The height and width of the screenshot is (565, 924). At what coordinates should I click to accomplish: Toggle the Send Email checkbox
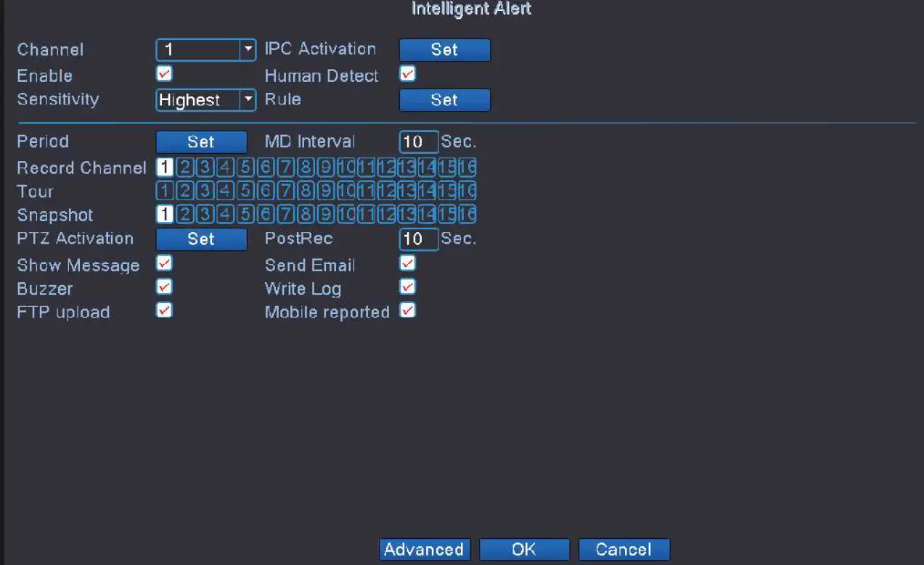click(x=408, y=263)
